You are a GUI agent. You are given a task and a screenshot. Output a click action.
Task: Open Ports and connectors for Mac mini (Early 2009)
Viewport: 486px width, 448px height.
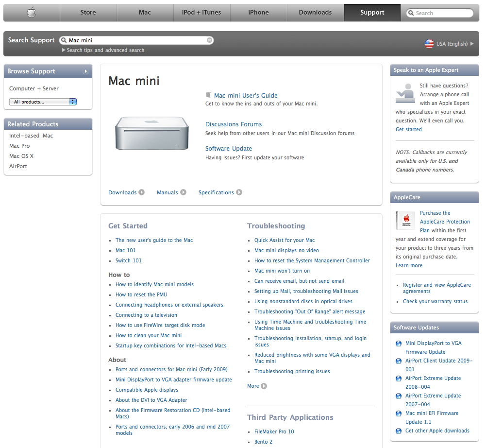point(171,369)
